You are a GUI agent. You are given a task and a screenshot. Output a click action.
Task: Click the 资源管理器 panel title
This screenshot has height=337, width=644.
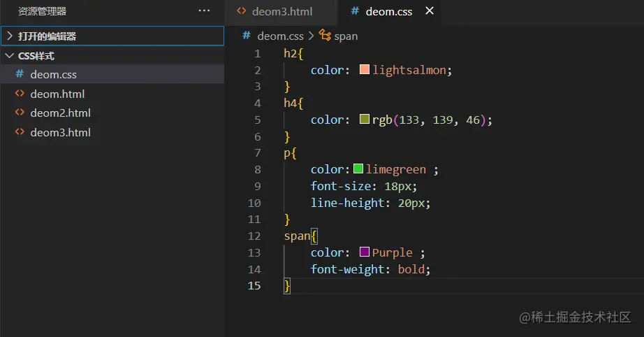[42, 11]
